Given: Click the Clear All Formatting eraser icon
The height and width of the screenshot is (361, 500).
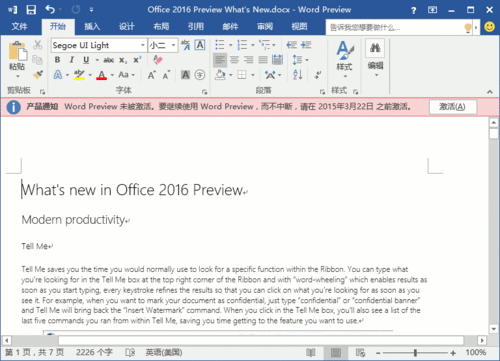Looking at the screenshot, I should point(157,60).
